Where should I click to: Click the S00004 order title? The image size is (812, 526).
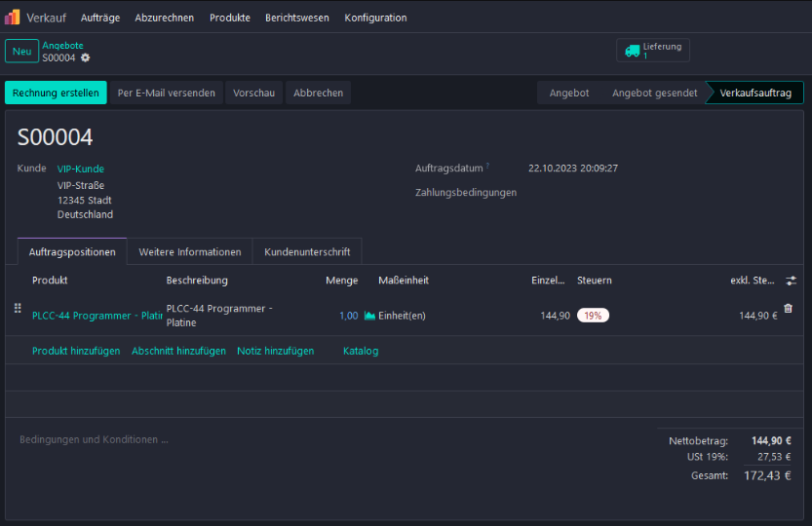pyautogui.click(x=55, y=137)
